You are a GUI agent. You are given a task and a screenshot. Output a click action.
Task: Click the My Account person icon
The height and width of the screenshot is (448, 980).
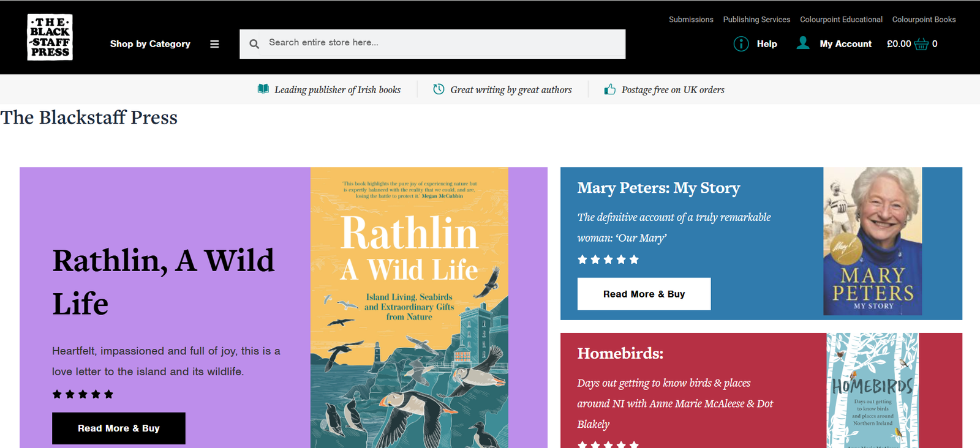[x=803, y=43]
